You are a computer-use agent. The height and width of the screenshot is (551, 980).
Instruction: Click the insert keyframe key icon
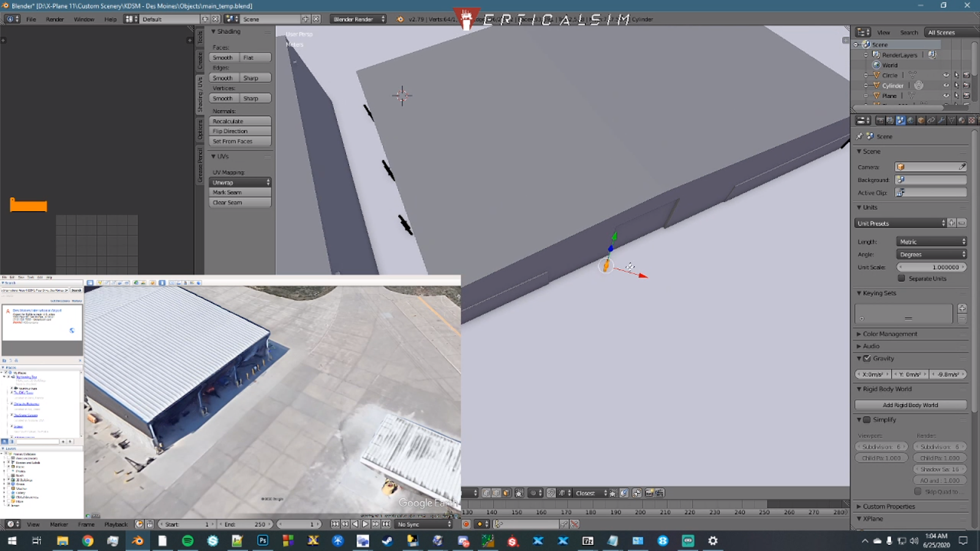pos(564,524)
